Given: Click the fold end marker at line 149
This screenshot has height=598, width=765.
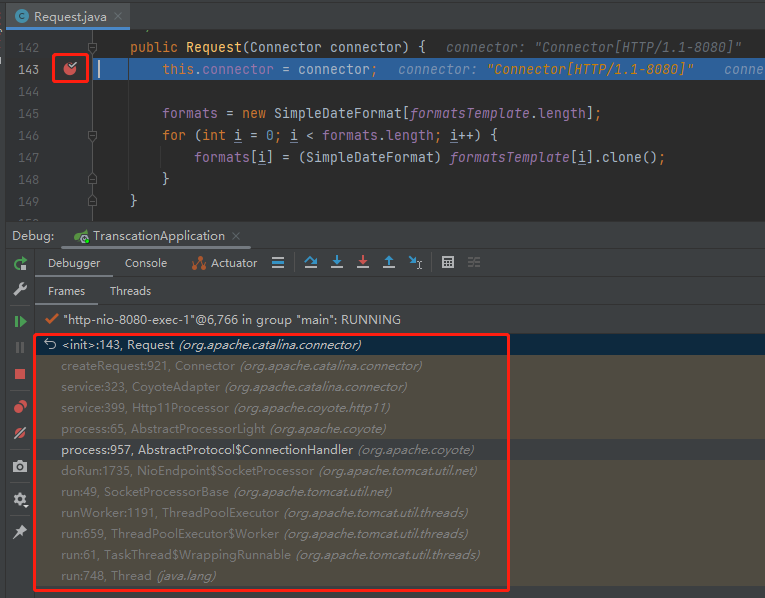Looking at the screenshot, I should coord(92,200).
